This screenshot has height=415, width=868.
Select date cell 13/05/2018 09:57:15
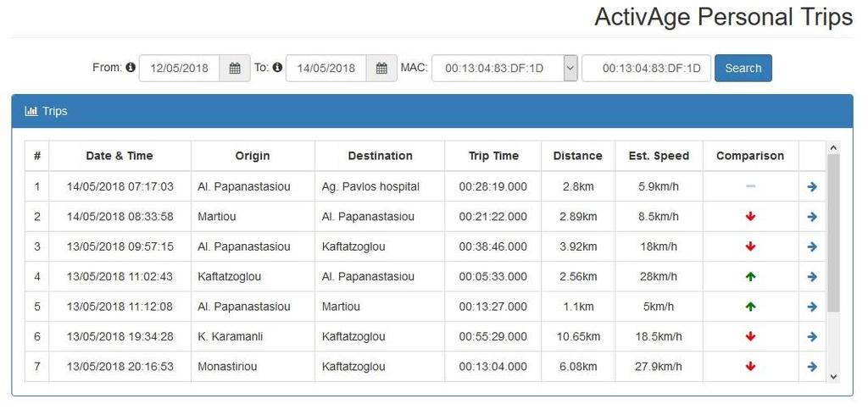point(120,246)
